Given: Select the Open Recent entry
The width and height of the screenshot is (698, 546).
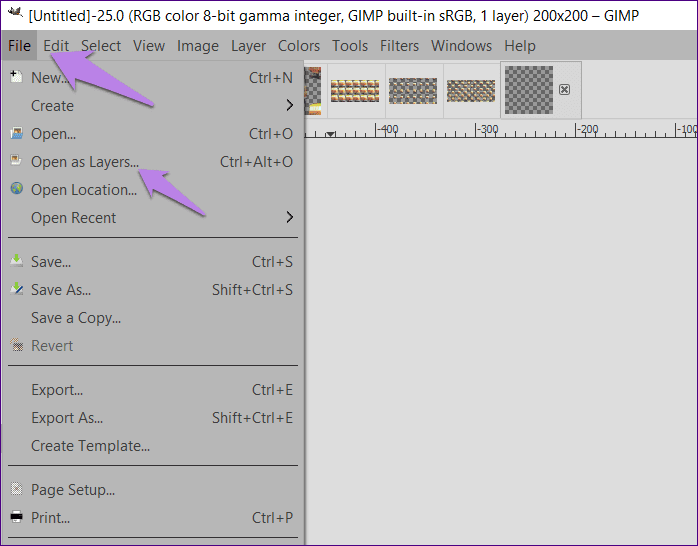Looking at the screenshot, I should [153, 218].
